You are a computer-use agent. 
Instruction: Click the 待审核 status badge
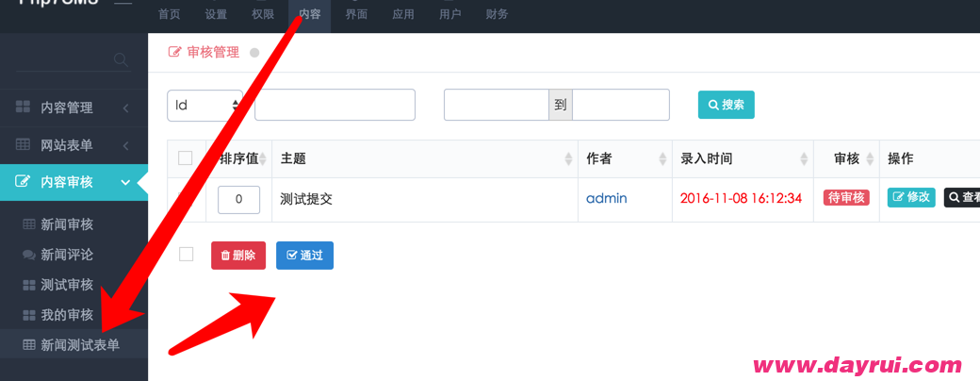pos(846,198)
